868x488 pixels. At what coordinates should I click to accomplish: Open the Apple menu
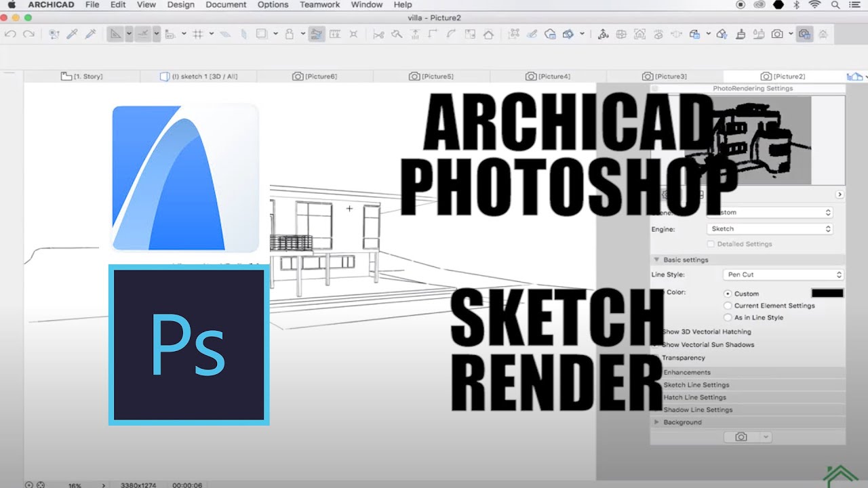click(x=12, y=5)
